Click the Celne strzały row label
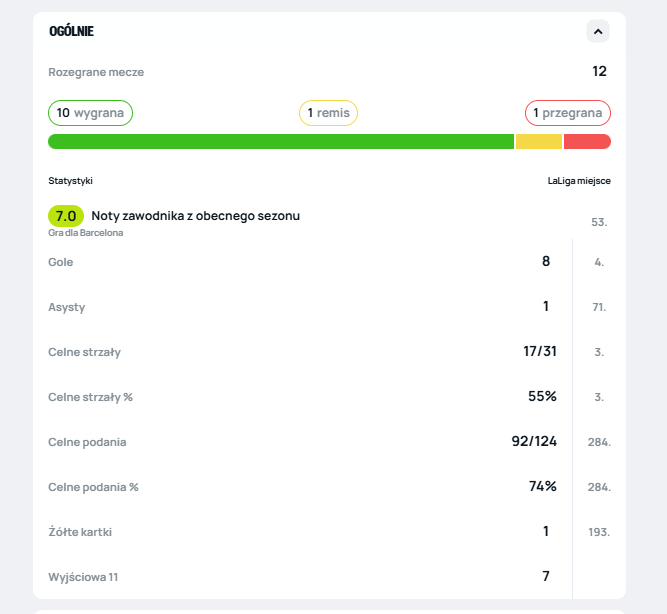667x614 pixels. (85, 352)
